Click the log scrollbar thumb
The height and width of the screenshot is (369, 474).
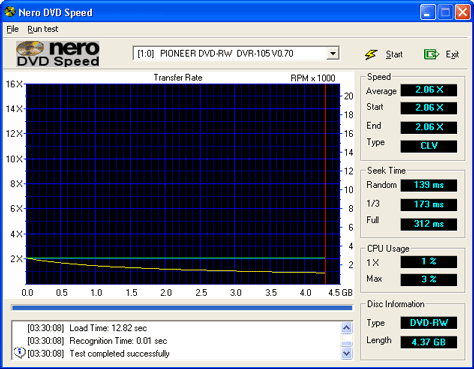click(347, 344)
